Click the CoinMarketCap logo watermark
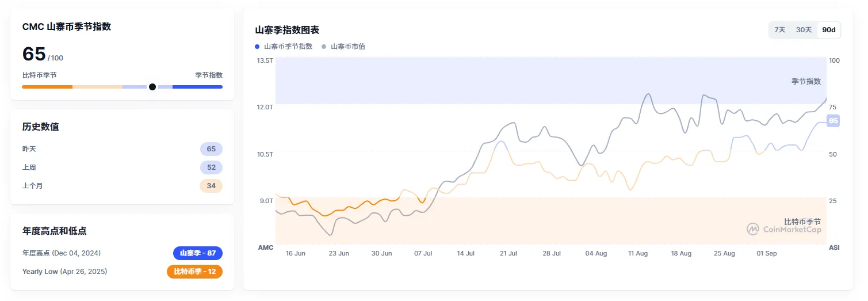The width and height of the screenshot is (868, 301). pos(784,229)
